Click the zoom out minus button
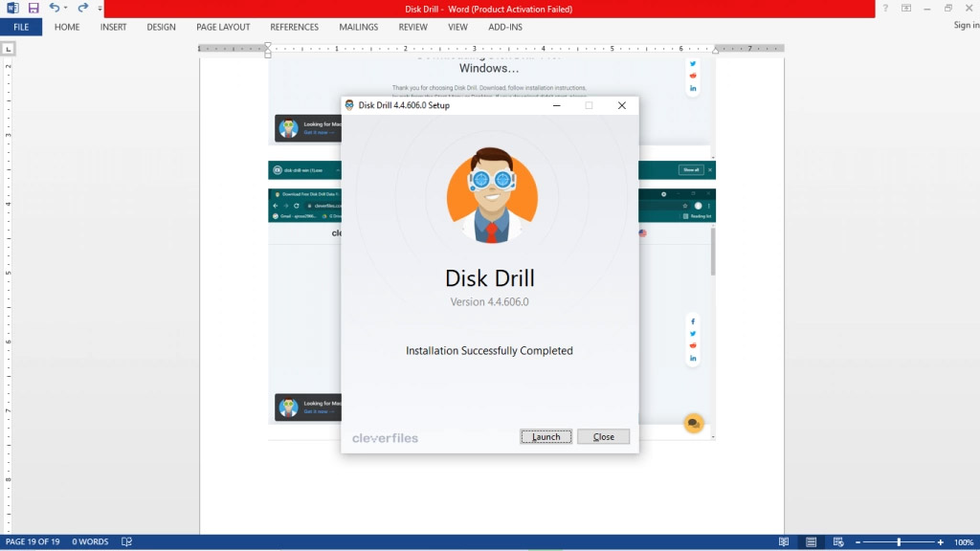980x551 pixels. click(858, 542)
